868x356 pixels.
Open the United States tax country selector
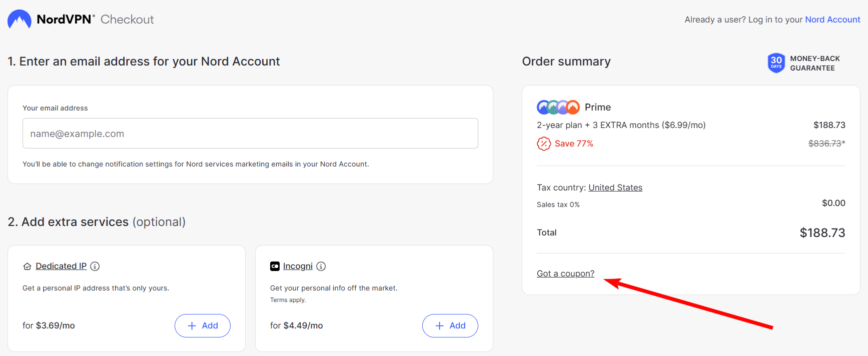pos(615,187)
